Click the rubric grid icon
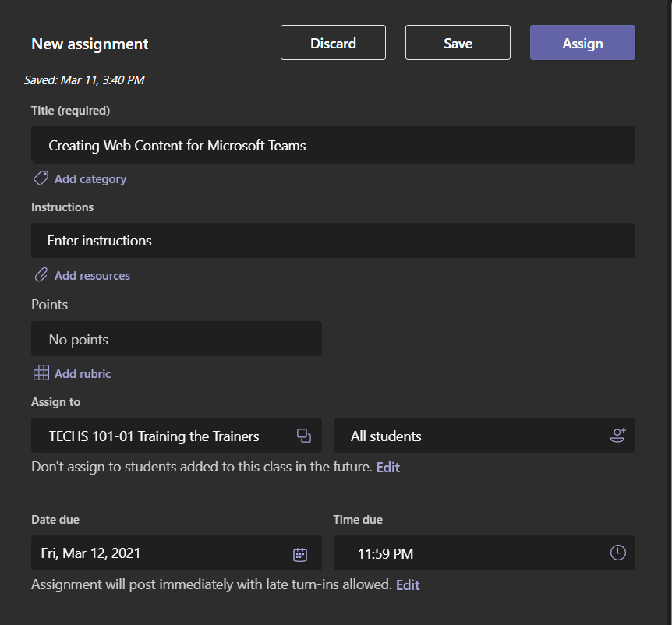The image size is (672, 625). pos(41,373)
